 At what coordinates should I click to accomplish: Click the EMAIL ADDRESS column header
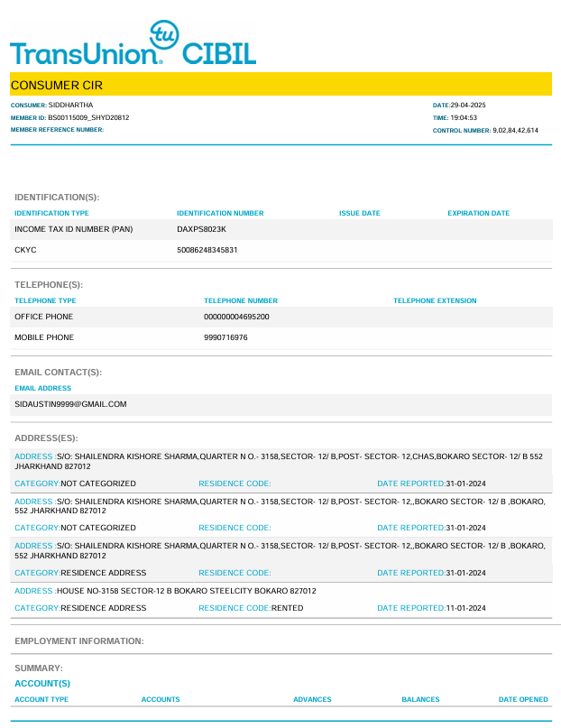point(42,388)
